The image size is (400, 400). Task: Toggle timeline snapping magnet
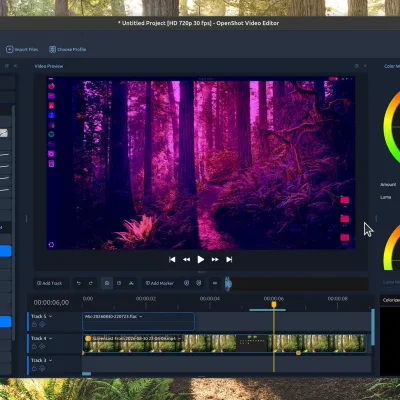coord(107,283)
